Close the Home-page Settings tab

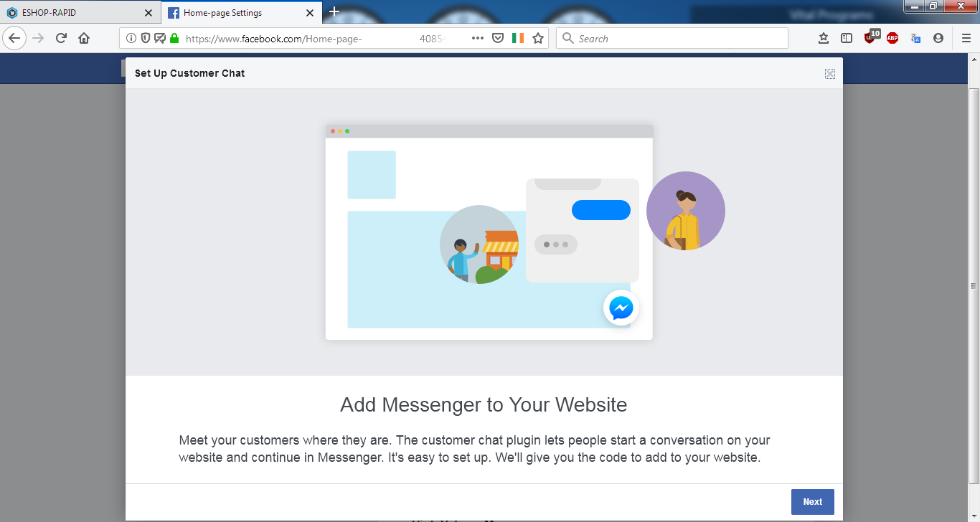click(x=309, y=13)
